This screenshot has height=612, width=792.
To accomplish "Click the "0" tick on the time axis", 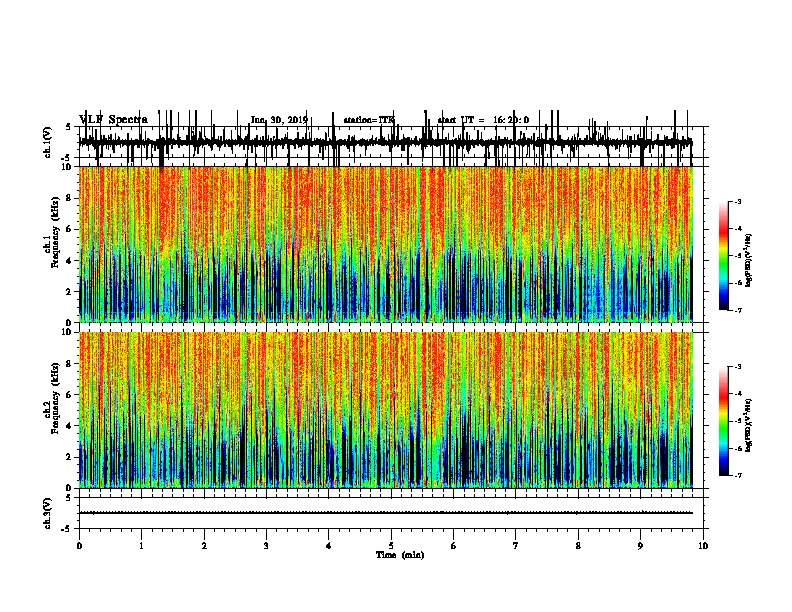I will [79, 546].
